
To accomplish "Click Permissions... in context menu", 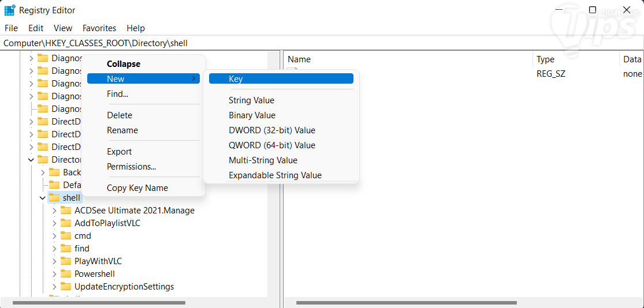I will tap(131, 167).
